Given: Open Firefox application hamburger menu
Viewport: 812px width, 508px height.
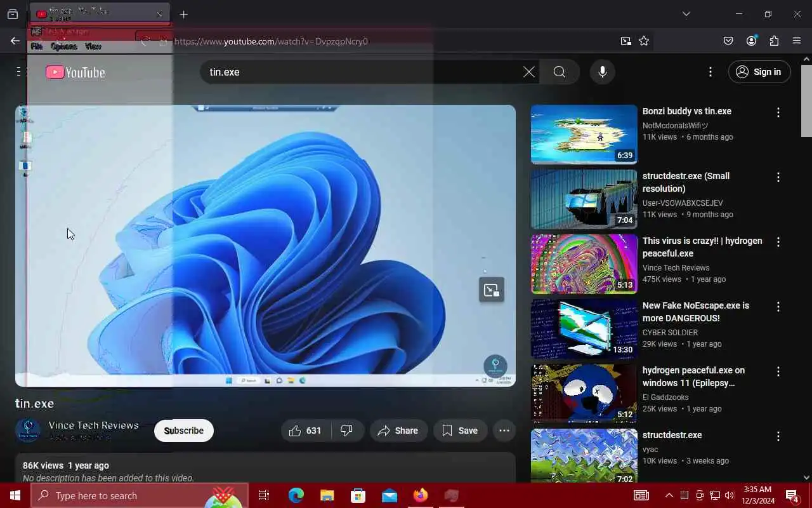Looking at the screenshot, I should coord(797,41).
